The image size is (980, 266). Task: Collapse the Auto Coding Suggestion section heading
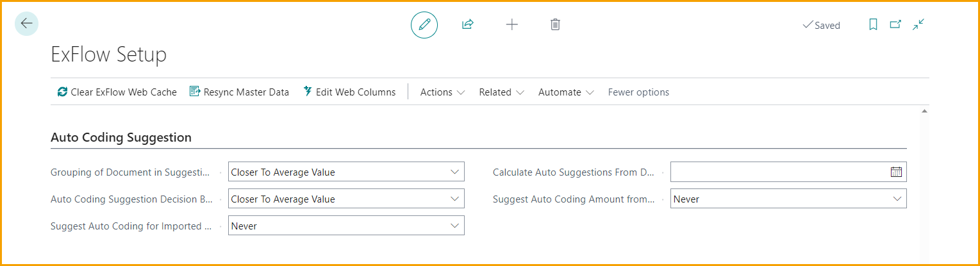click(120, 137)
